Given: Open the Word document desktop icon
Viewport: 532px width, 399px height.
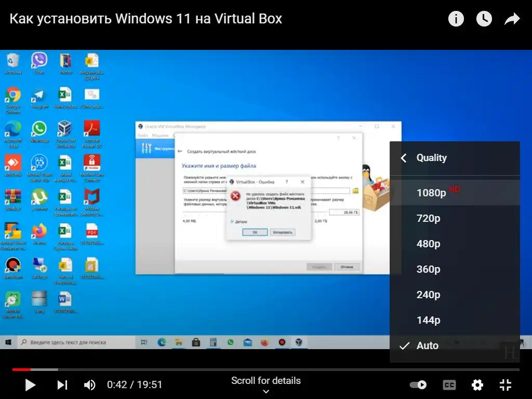Looking at the screenshot, I should tap(65, 302).
